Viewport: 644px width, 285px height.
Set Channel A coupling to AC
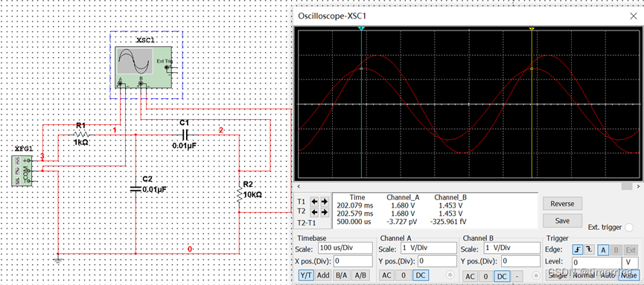pyautogui.click(x=386, y=275)
